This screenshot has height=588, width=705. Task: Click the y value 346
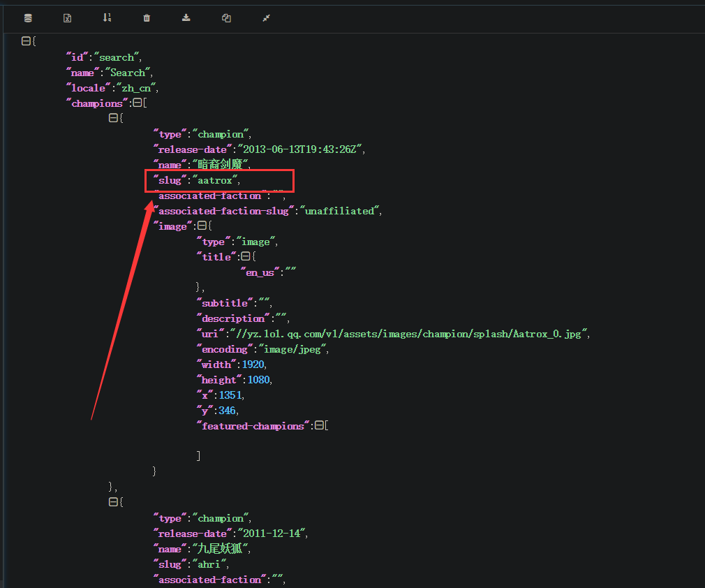227,410
